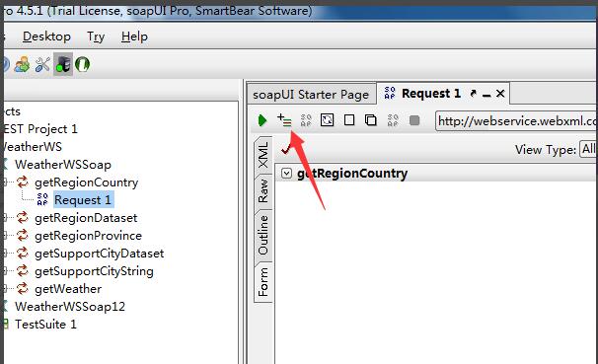Select the WeatherWSSoap interface node
This screenshot has width=598, height=364.
pyautogui.click(x=63, y=165)
